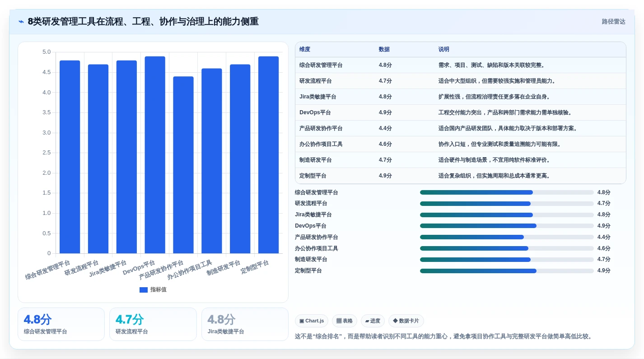This screenshot has width=644, height=359.
Task: Select the 进度 tag chip
Action: [373, 321]
